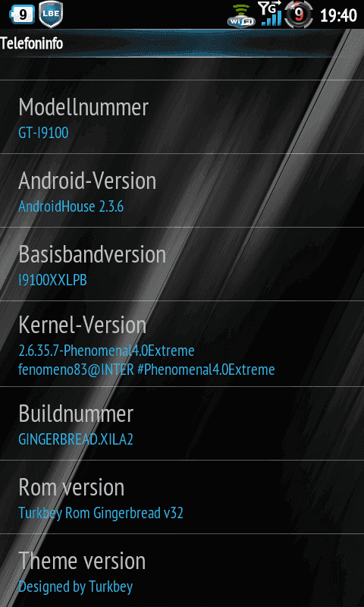Tap GINGERBREAD.XILA2 build value
Image resolution: width=364 pixels, height=607 pixels.
click(x=76, y=440)
